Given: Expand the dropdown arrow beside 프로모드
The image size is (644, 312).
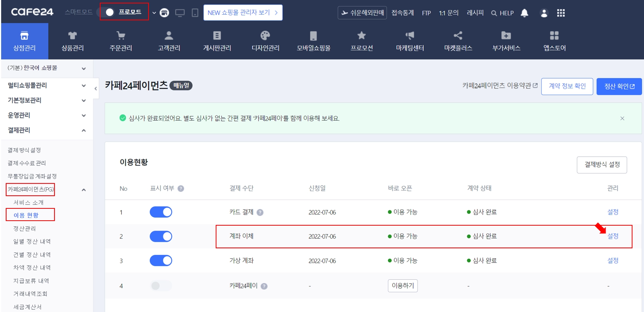Looking at the screenshot, I should point(154,13).
